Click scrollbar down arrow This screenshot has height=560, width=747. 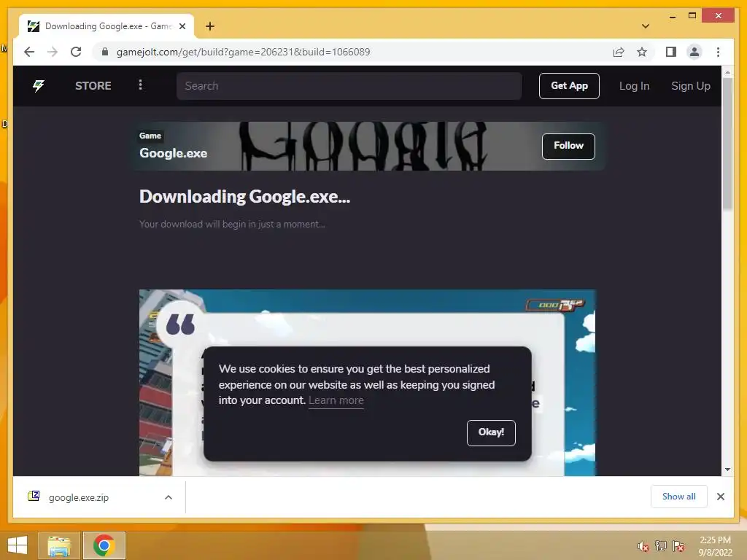coord(727,470)
